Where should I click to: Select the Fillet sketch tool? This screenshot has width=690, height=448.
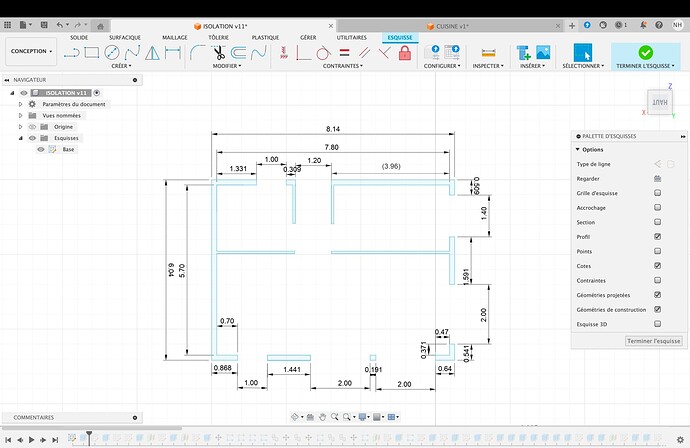pyautogui.click(x=196, y=51)
